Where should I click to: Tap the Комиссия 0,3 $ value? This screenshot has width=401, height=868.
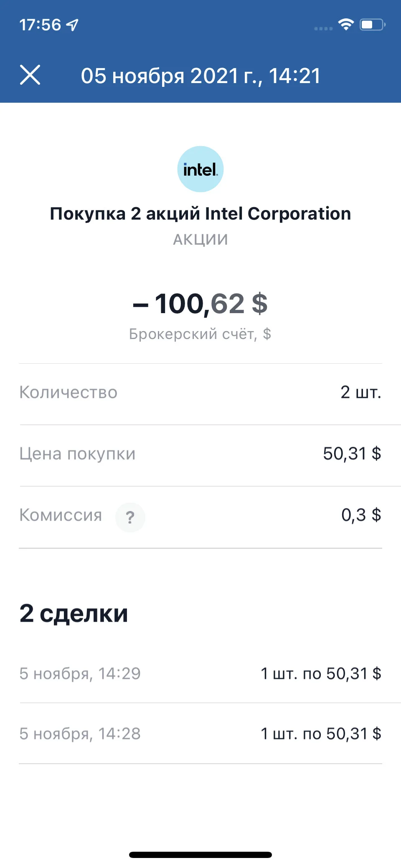click(361, 515)
